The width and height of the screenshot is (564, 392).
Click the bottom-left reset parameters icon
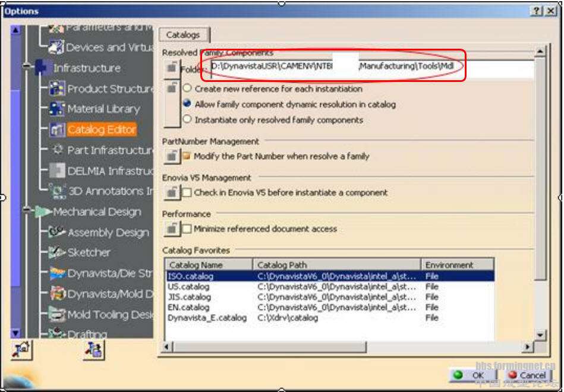[20, 350]
